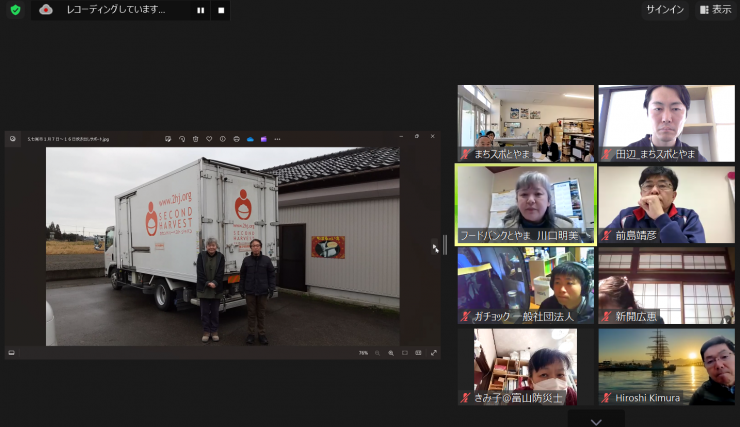Toggle the filmstrip icon at bottom left

pyautogui.click(x=12, y=353)
